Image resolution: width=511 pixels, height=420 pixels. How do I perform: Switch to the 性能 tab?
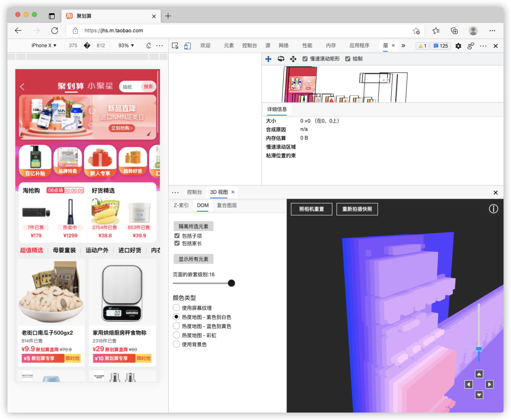pyautogui.click(x=307, y=46)
